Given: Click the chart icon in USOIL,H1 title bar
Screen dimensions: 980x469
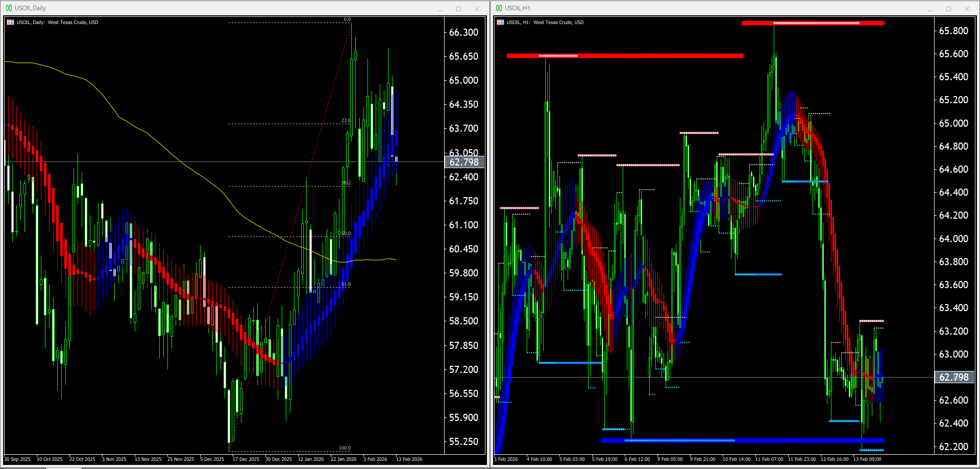Looking at the screenshot, I should 499,8.
